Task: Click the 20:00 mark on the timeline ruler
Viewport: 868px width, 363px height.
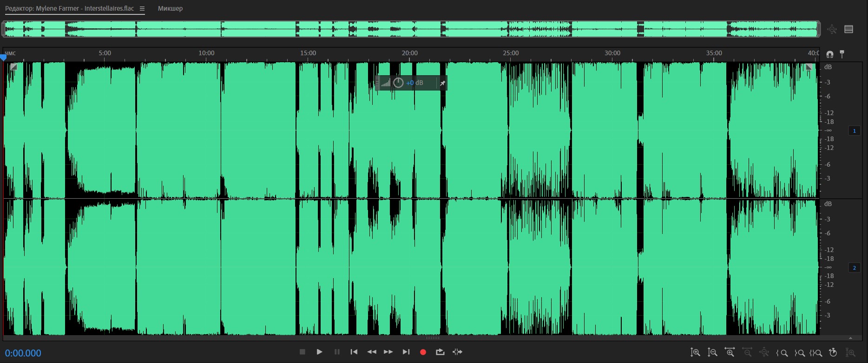Action: (409, 53)
